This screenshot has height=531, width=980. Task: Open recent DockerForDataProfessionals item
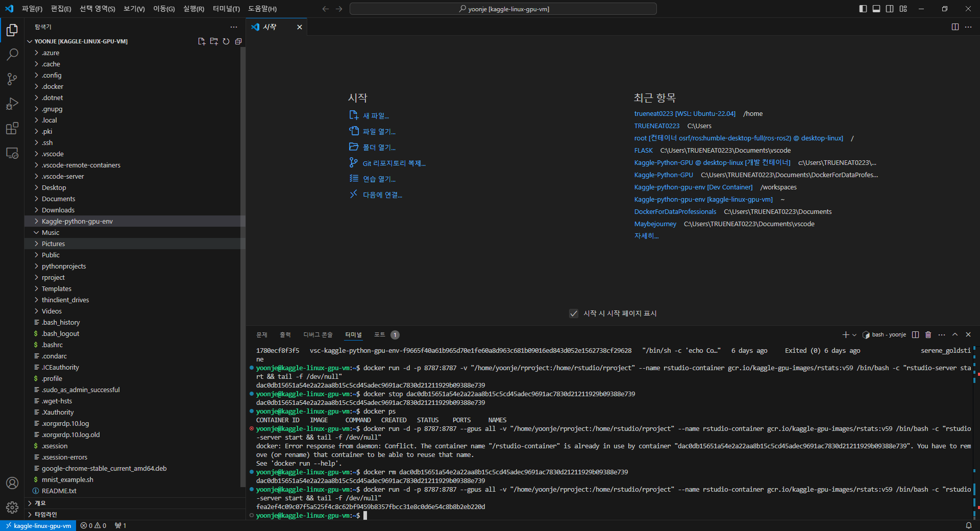pos(675,212)
